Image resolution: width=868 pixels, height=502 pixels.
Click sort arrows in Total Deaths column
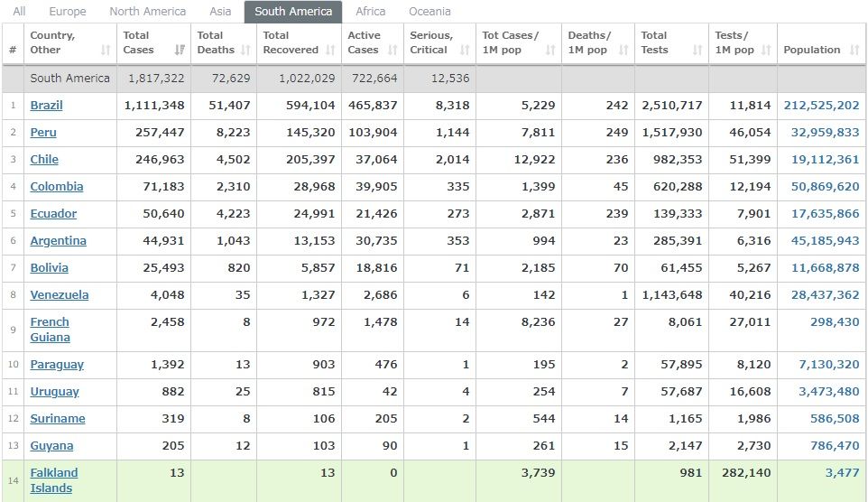(x=246, y=50)
